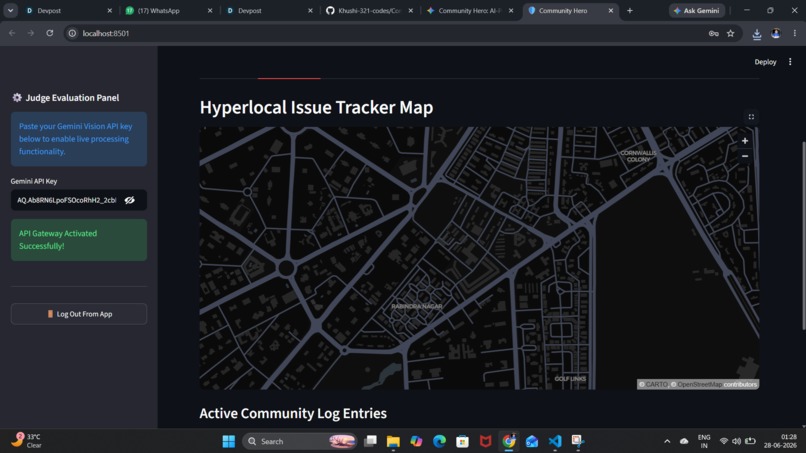Click the OneDrive cloud tray icon

[684, 441]
